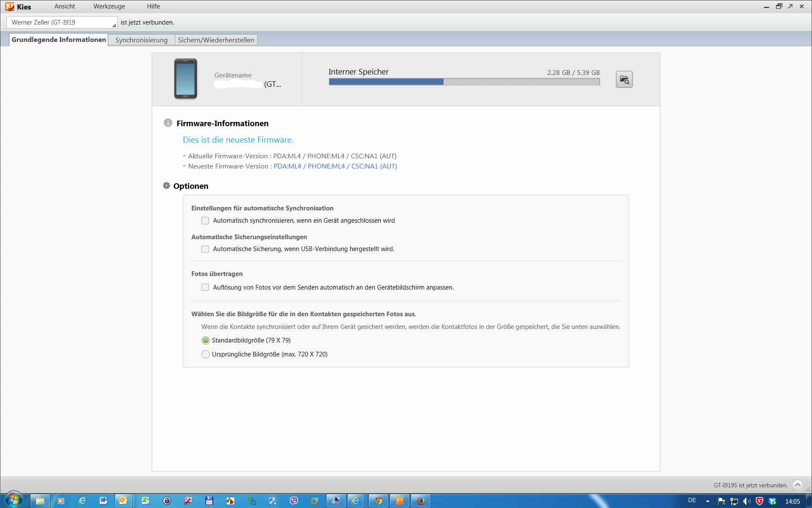Screen dimensions: 812x508
Task: Open Windows Explorer from the taskbar
Action: [x=40, y=501]
